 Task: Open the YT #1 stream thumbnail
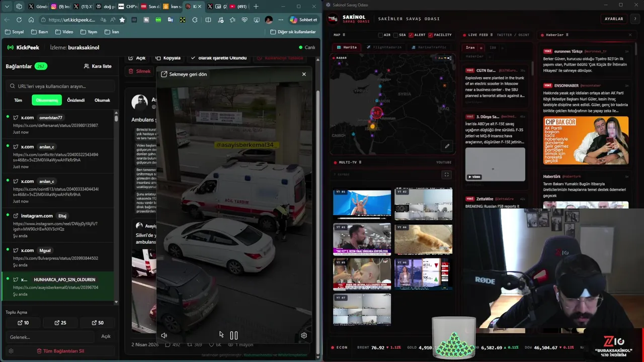pos(362,204)
